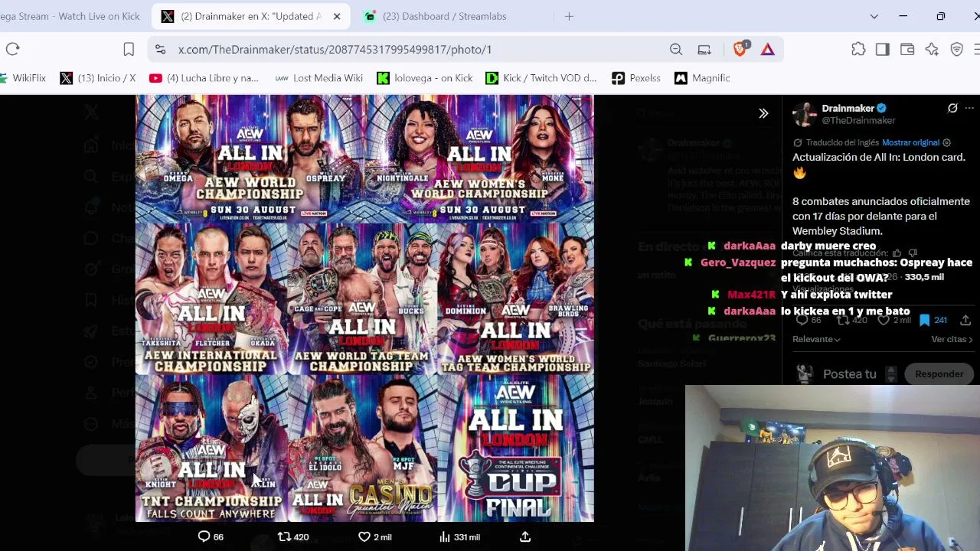The height and width of the screenshot is (551, 980).
Task: Click the Responder button
Action: (x=939, y=374)
